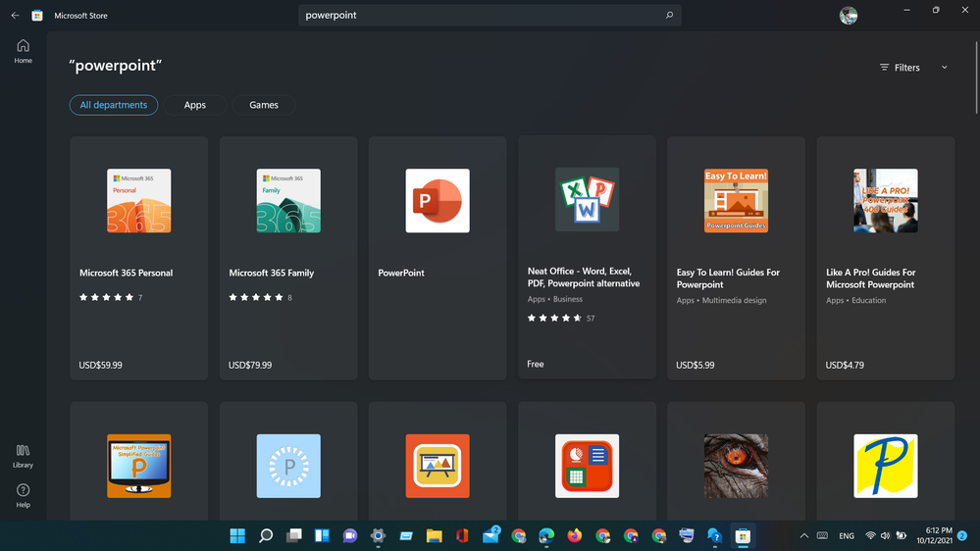This screenshot has height=551, width=980.
Task: Click the search magnifier icon
Action: pos(669,15)
